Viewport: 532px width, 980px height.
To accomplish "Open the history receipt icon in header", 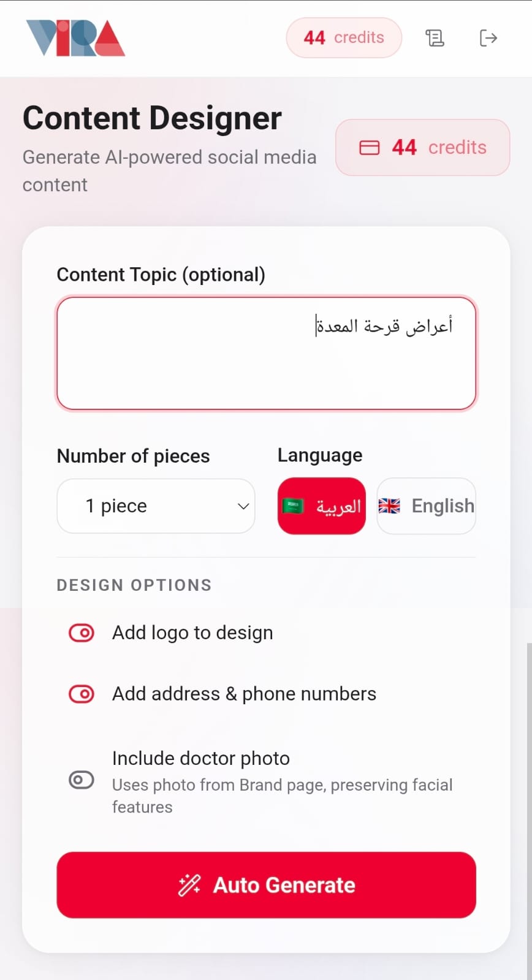I will tap(435, 38).
